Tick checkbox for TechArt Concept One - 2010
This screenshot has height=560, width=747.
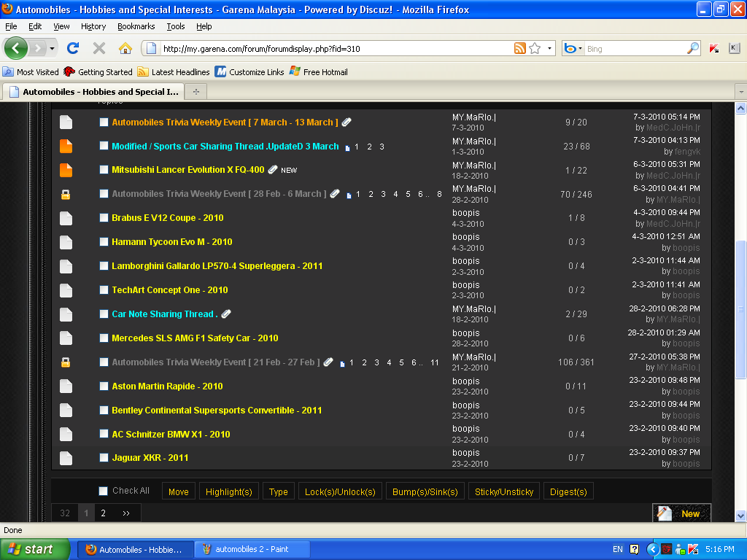point(104,289)
